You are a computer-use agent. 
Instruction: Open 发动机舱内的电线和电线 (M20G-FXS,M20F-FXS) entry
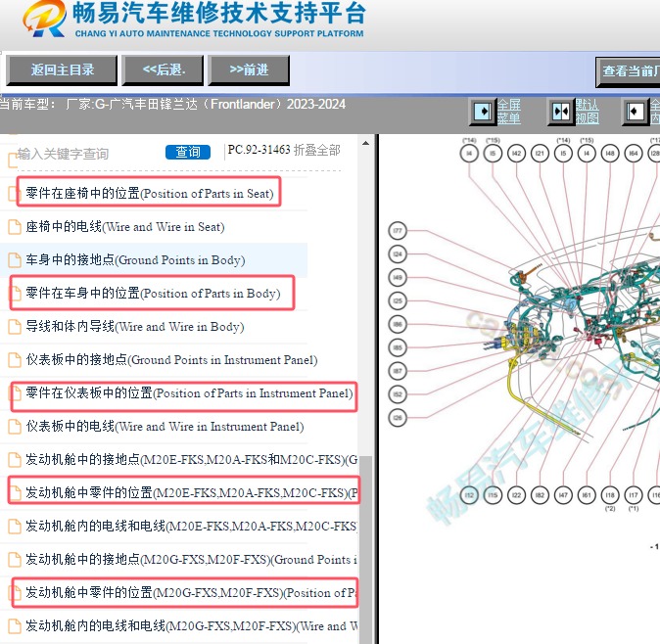coord(192,626)
